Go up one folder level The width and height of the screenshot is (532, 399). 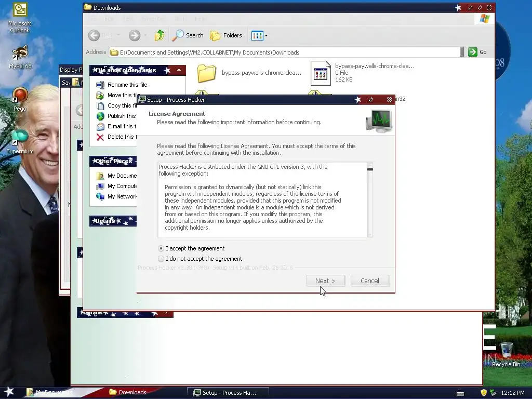coord(159,35)
